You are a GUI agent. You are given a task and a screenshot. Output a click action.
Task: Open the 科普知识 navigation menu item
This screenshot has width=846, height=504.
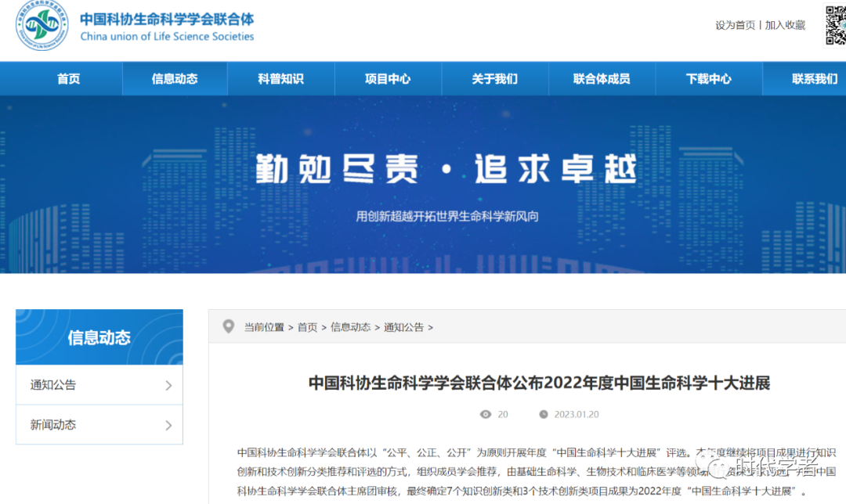(281, 78)
